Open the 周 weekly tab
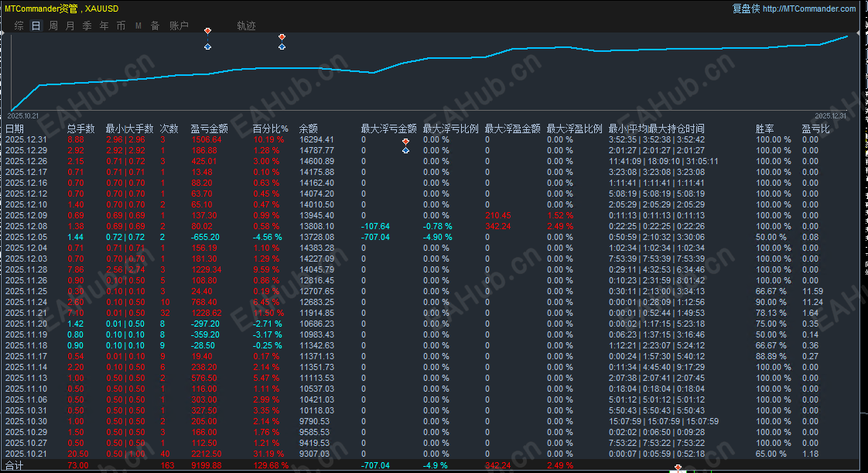The width and height of the screenshot is (868, 473). [53, 26]
